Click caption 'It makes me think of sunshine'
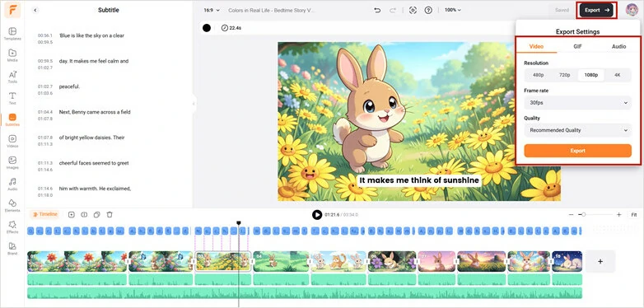This screenshot has height=308, width=644. (419, 180)
